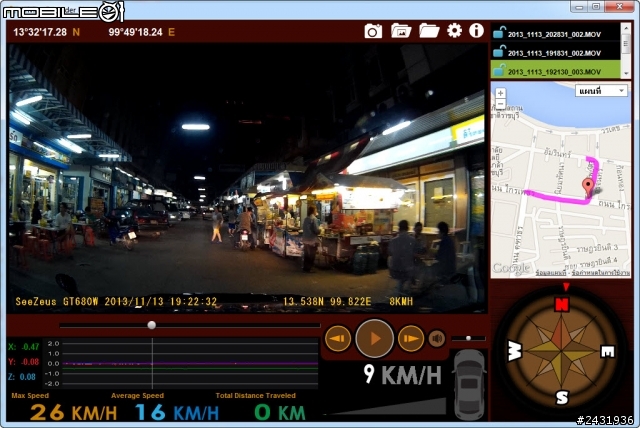This screenshot has height=428, width=640.
Task: Close the player window
Action: [x=620, y=6]
